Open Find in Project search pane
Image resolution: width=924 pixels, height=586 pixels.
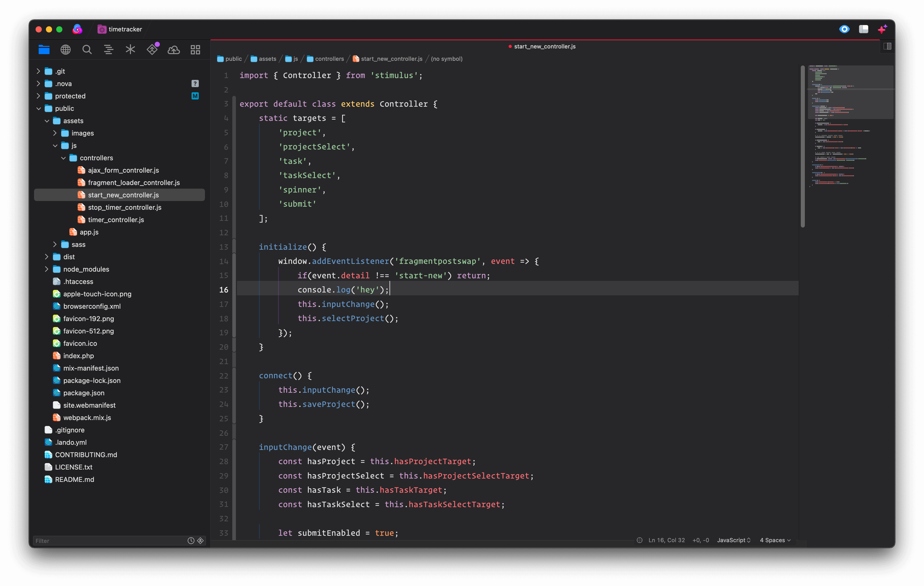[x=87, y=49]
